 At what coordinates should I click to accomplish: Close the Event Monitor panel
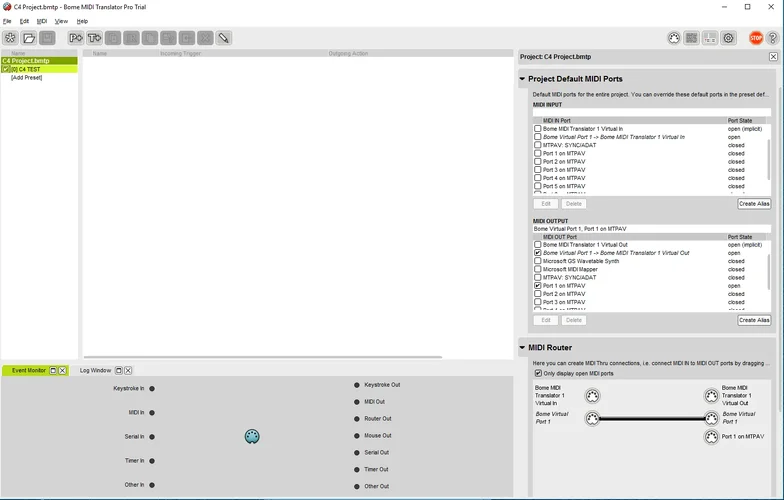(x=62, y=370)
